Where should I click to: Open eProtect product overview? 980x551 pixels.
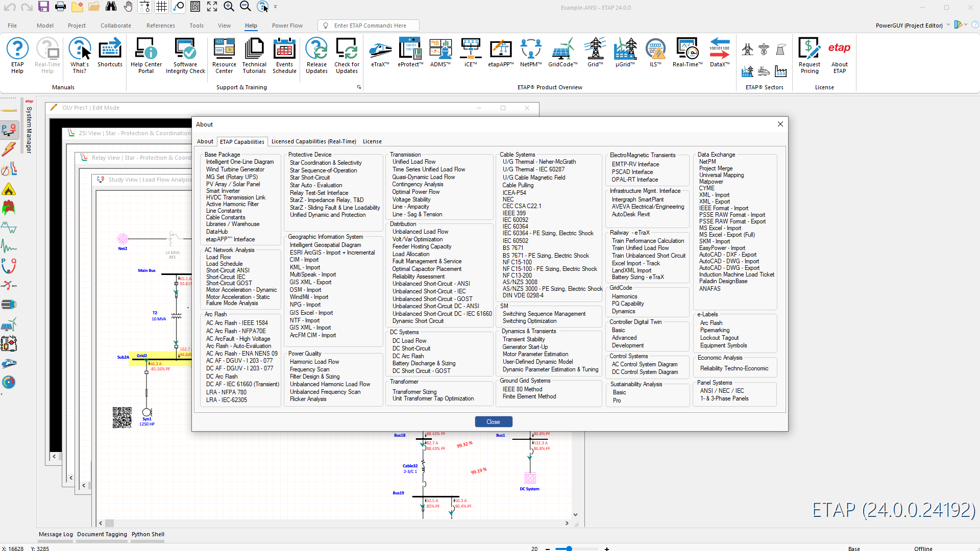point(410,53)
